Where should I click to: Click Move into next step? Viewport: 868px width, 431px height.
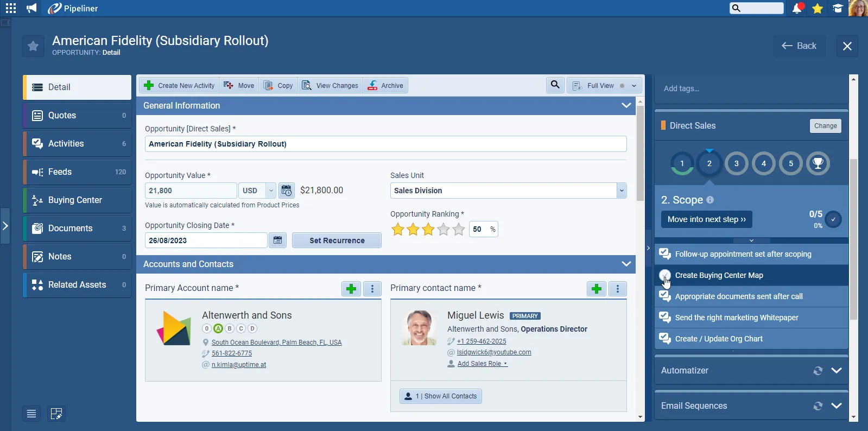coord(707,219)
